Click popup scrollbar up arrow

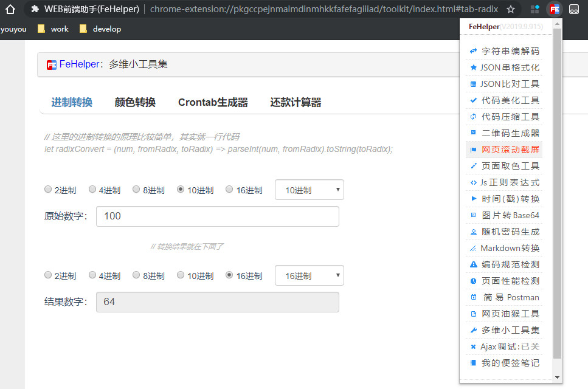(x=557, y=24)
